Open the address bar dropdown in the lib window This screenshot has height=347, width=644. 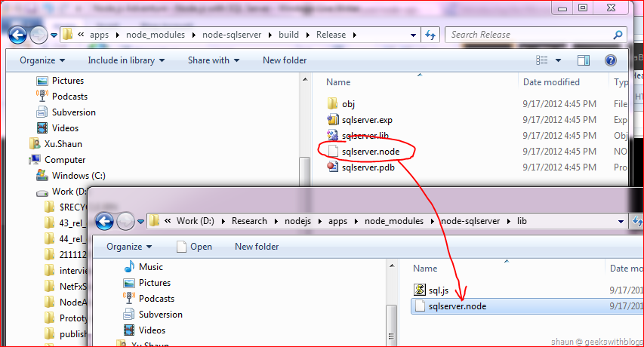click(x=621, y=222)
